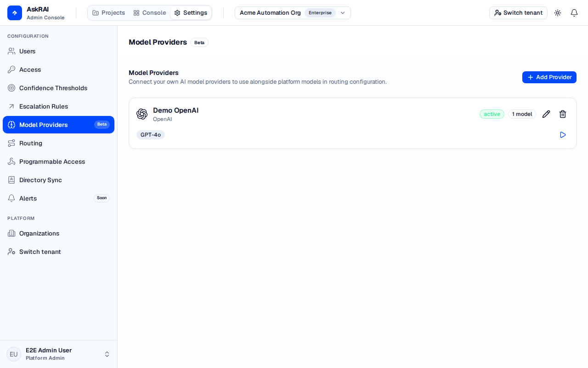Click the building icon beside Organizations
Image resolution: width=588 pixels, height=368 pixels.
(x=11, y=233)
